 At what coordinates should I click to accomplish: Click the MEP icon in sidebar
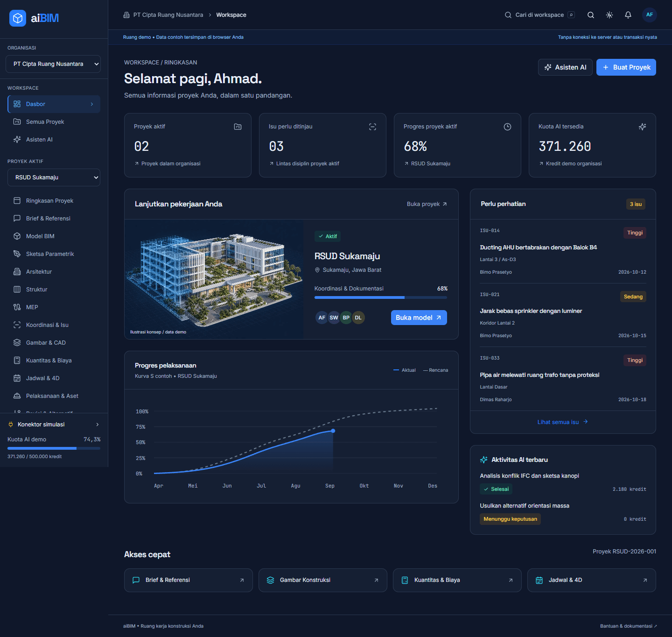(17, 307)
